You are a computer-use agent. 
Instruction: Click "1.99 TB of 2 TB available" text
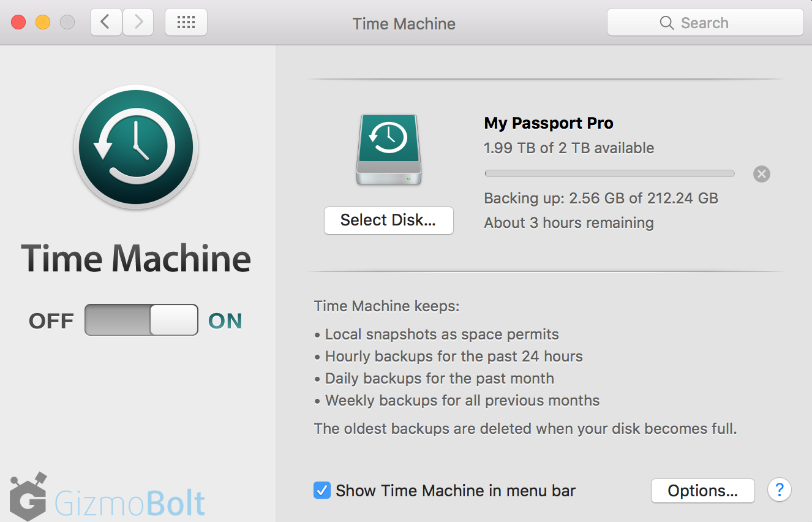pyautogui.click(x=569, y=148)
